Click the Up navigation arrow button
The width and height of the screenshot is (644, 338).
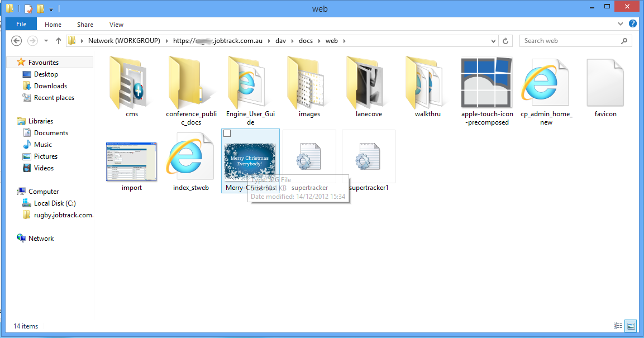59,40
